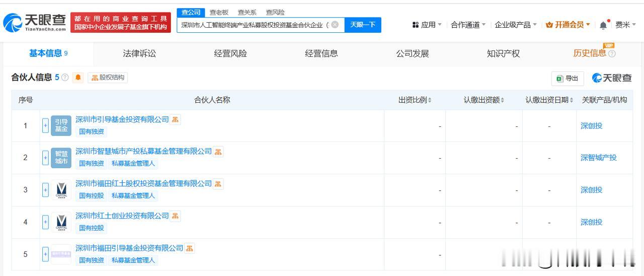The image size is (644, 276).
Task: Click the 天眼一下 search button
Action: (363, 25)
